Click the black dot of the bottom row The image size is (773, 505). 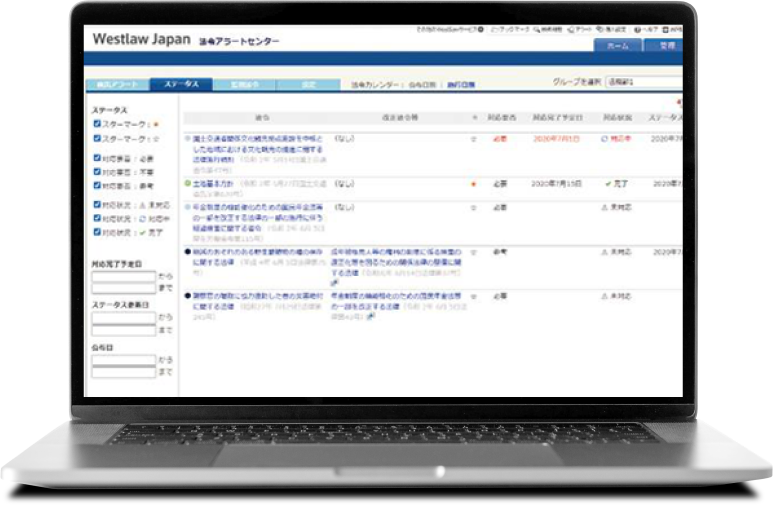(x=187, y=296)
